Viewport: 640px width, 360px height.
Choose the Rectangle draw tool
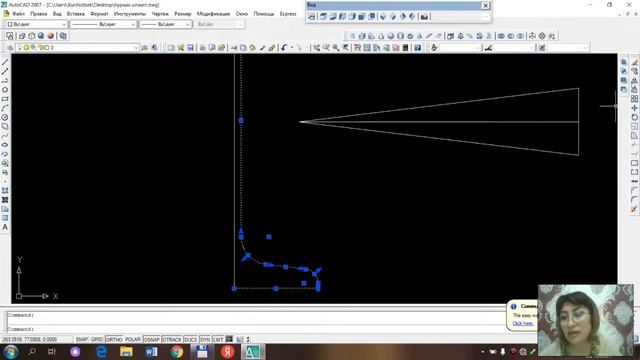pos(5,99)
